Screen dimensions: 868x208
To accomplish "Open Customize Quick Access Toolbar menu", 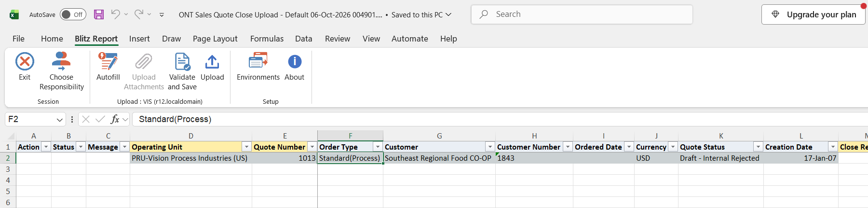I will (162, 15).
